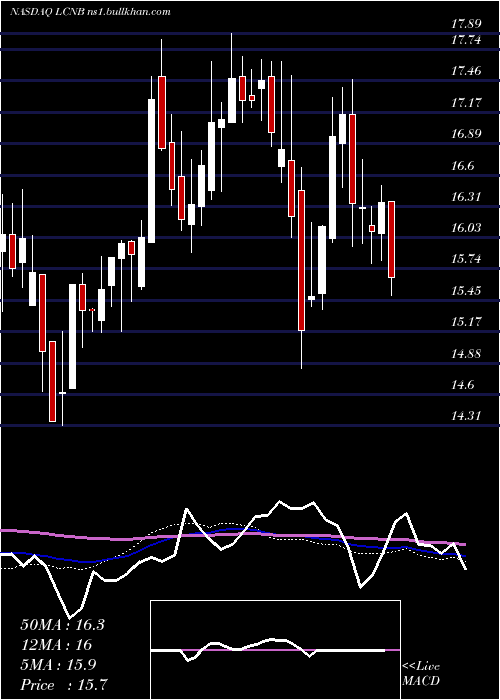Select the 16.31 price label
This screenshot has width=500, height=700.
[x=465, y=196]
